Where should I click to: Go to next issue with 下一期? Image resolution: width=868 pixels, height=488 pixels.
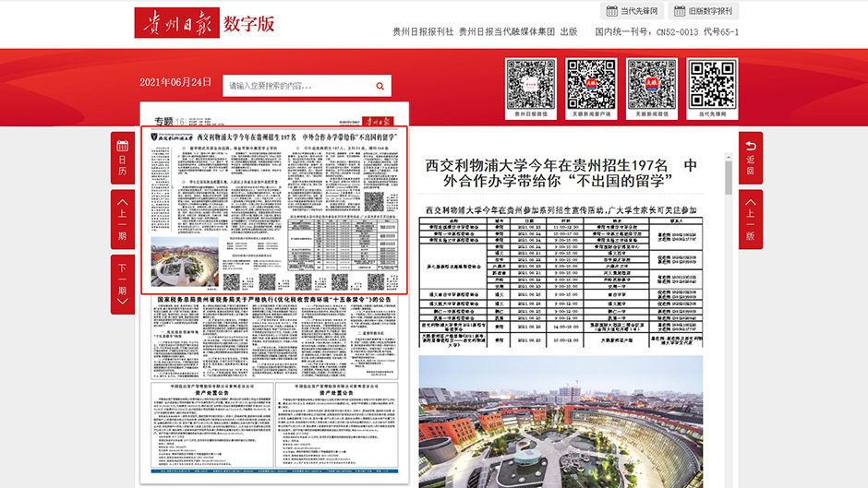(x=122, y=284)
